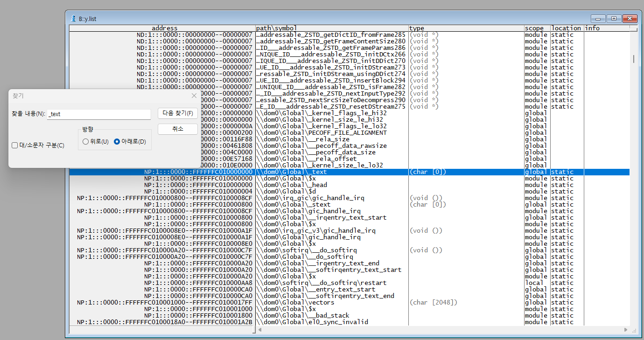Click the B::y.list window title icon
The height and width of the screenshot is (340, 644).
[73, 19]
